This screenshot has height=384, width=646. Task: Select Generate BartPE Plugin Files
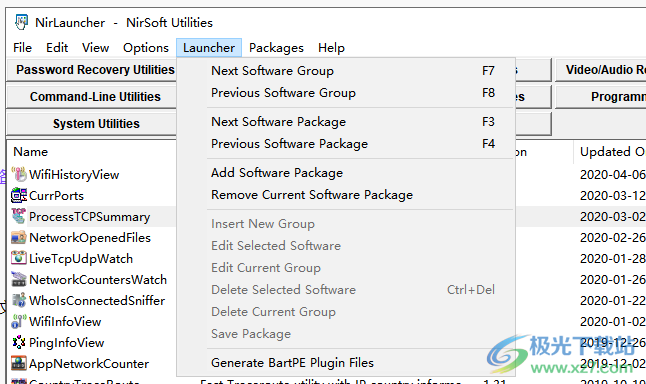point(346,363)
